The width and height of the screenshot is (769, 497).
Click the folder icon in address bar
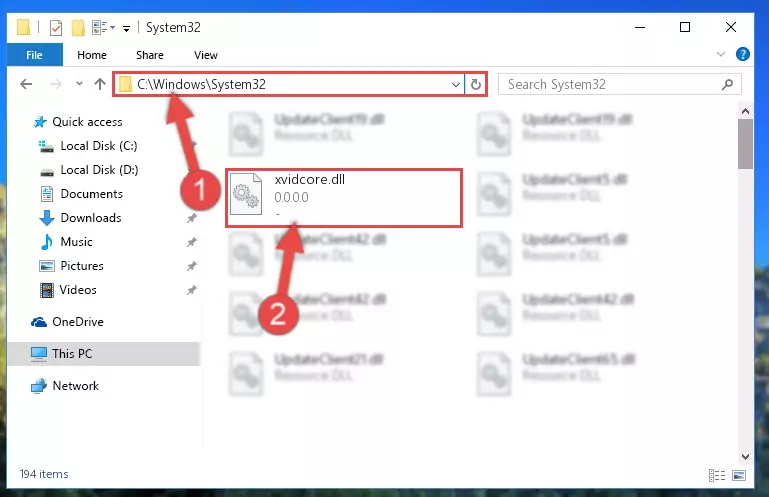point(126,84)
